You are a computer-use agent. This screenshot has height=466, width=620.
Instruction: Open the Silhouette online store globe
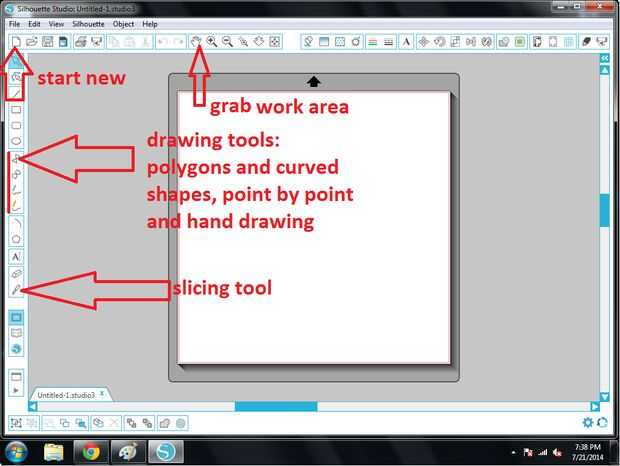point(16,349)
